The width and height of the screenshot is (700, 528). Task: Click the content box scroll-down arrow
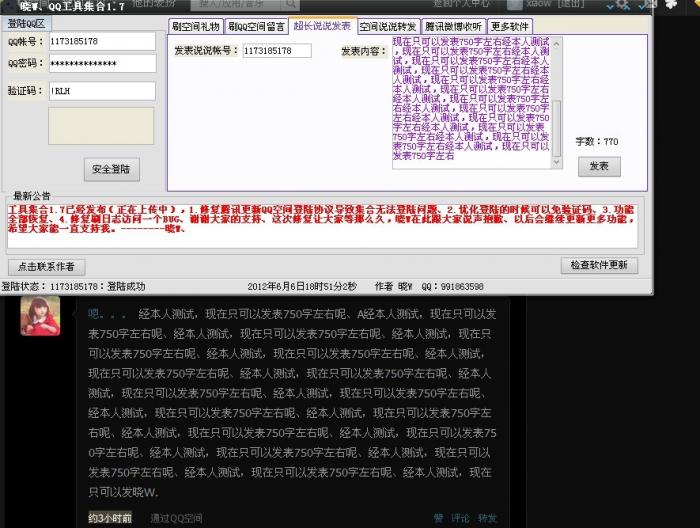[557, 162]
